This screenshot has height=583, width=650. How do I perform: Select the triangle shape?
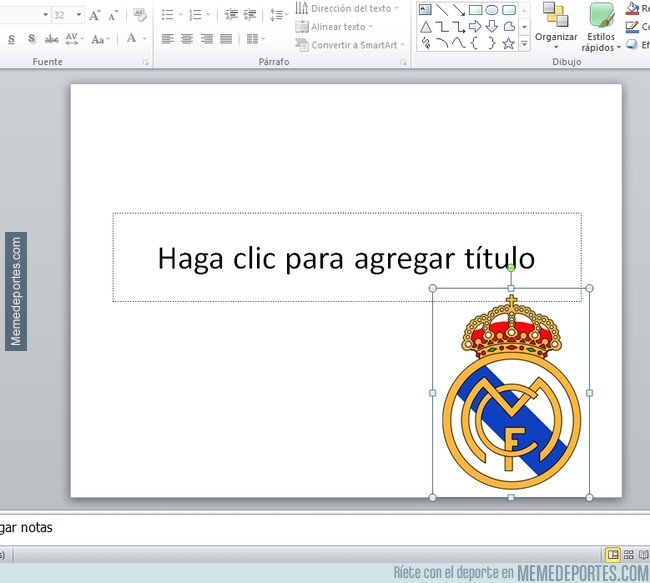425,27
